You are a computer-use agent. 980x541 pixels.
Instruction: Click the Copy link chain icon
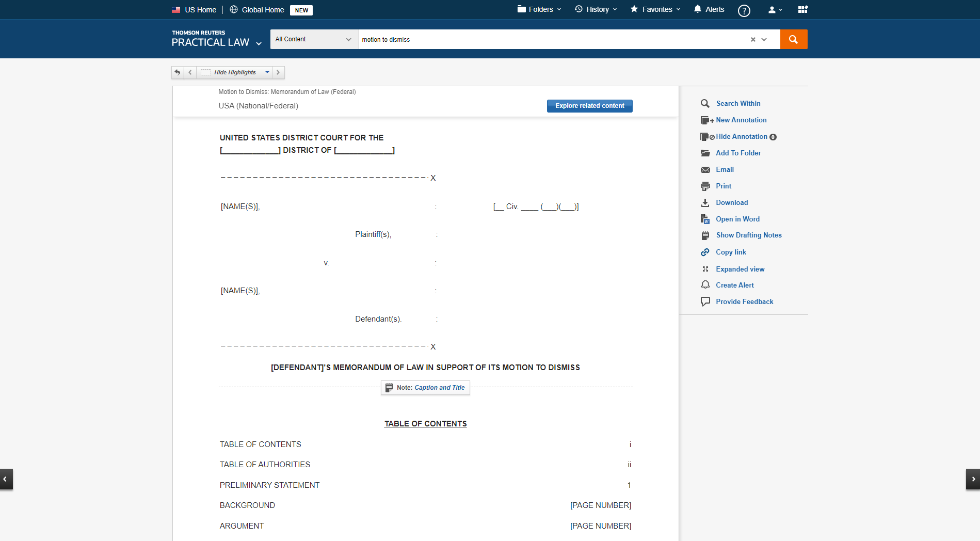[705, 252]
